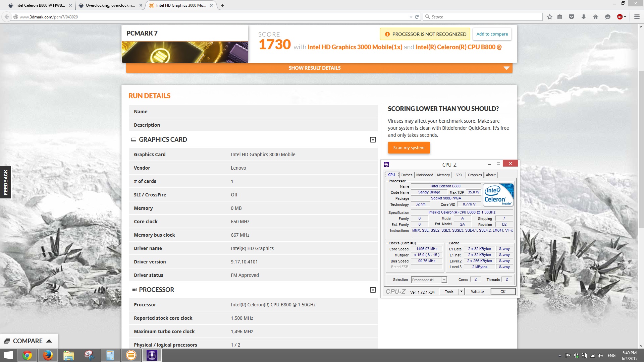644x362 pixels.
Task: Collapse the Processor section
Action: [x=373, y=290]
